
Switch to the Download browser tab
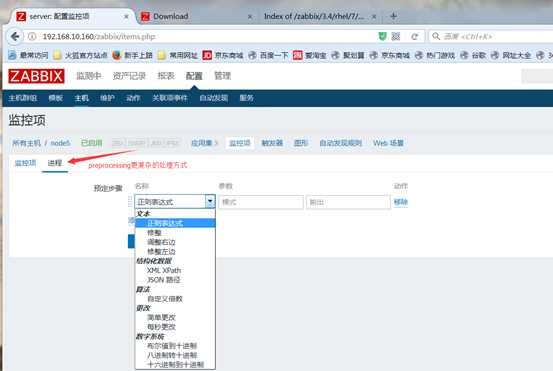196,16
